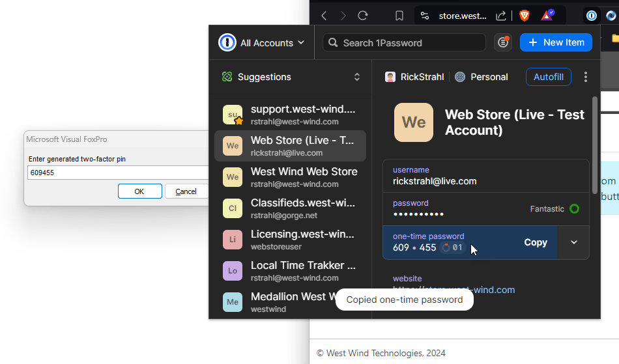The height and width of the screenshot is (364, 619).
Task: Expand the one-time password options chevron
Action: tap(573, 242)
